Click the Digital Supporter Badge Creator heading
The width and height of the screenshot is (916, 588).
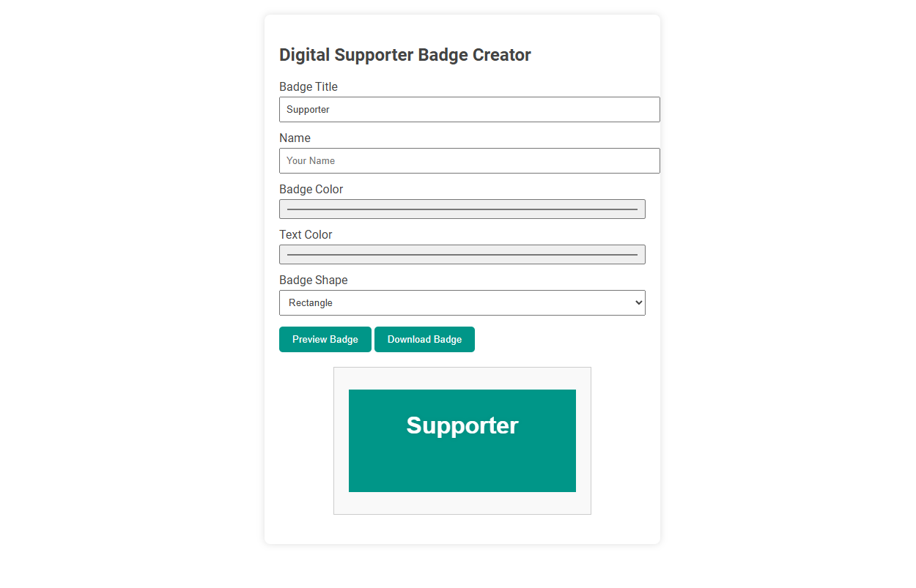[405, 54]
